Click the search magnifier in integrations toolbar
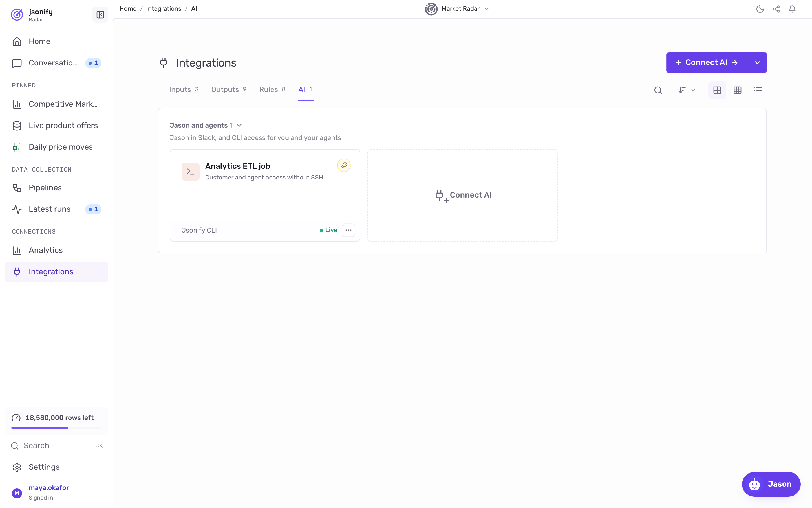 (x=658, y=90)
